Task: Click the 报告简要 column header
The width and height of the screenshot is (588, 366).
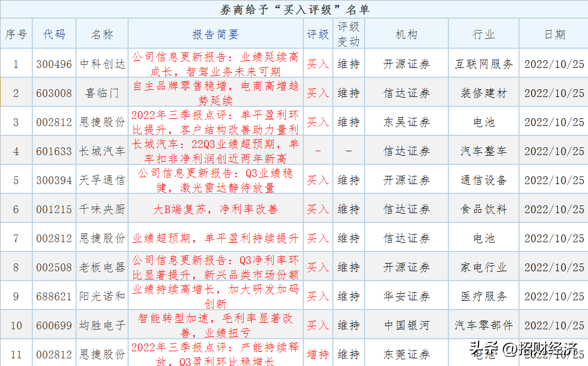Action: pos(216,34)
